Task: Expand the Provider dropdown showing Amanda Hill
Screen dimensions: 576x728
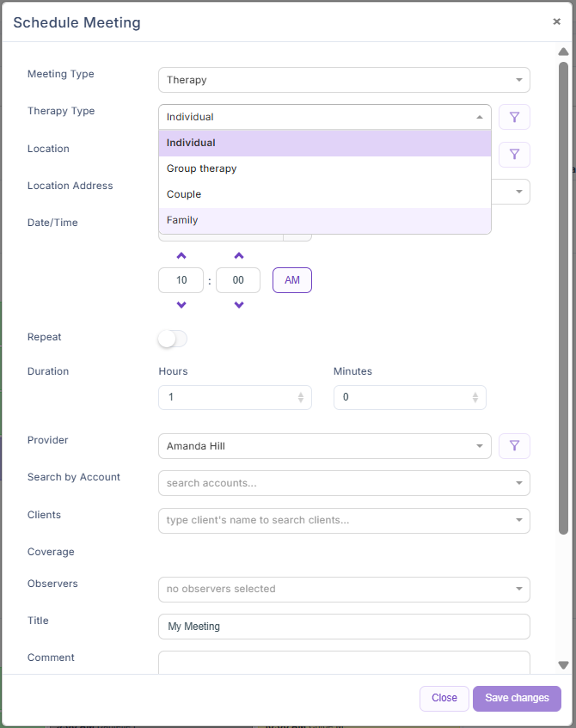Action: (324, 446)
